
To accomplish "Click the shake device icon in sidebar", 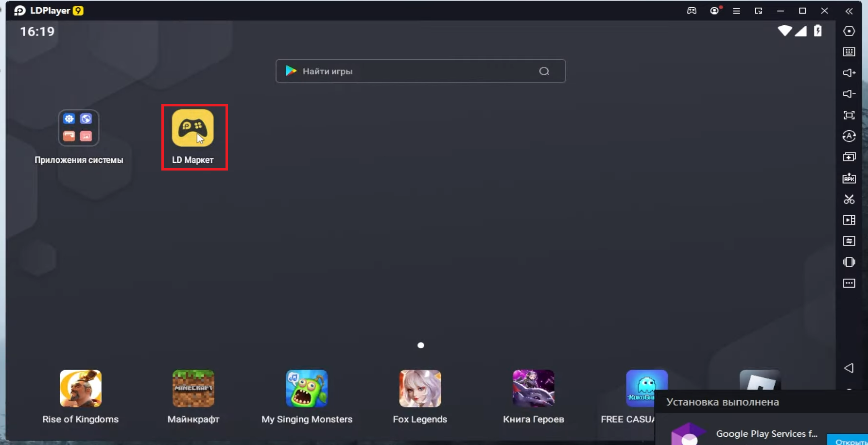I will [849, 262].
